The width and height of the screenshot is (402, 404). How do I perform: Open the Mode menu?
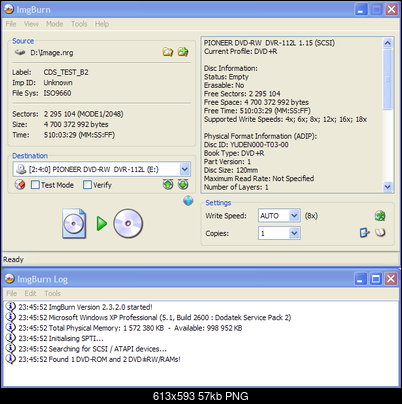coord(54,24)
